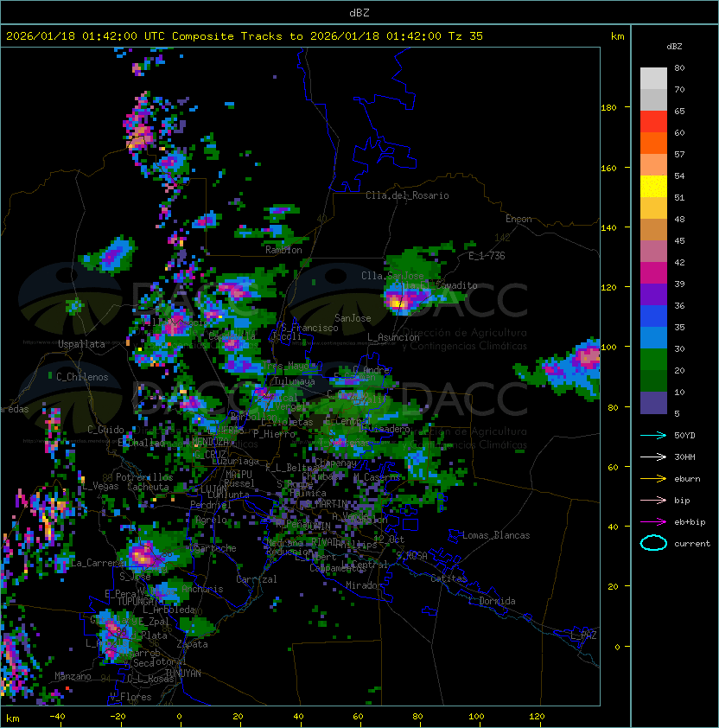
Task: Click the 'S_Francisco' map label
Action: coord(309,328)
